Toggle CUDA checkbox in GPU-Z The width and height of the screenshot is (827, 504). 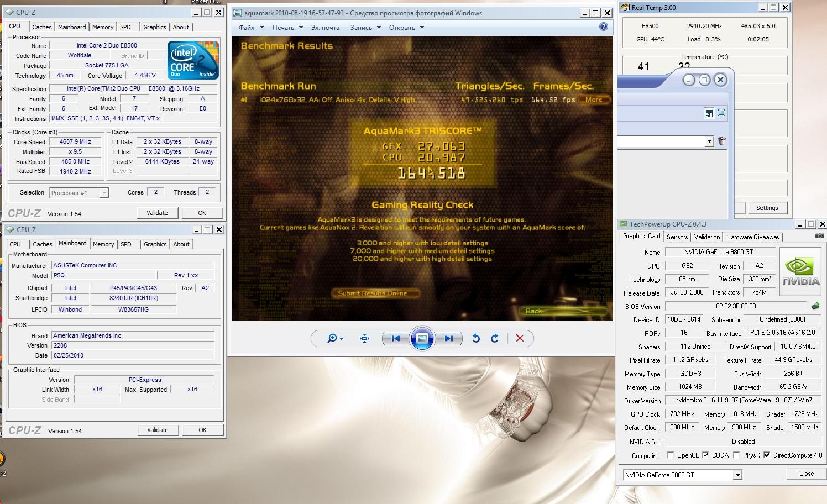click(705, 455)
